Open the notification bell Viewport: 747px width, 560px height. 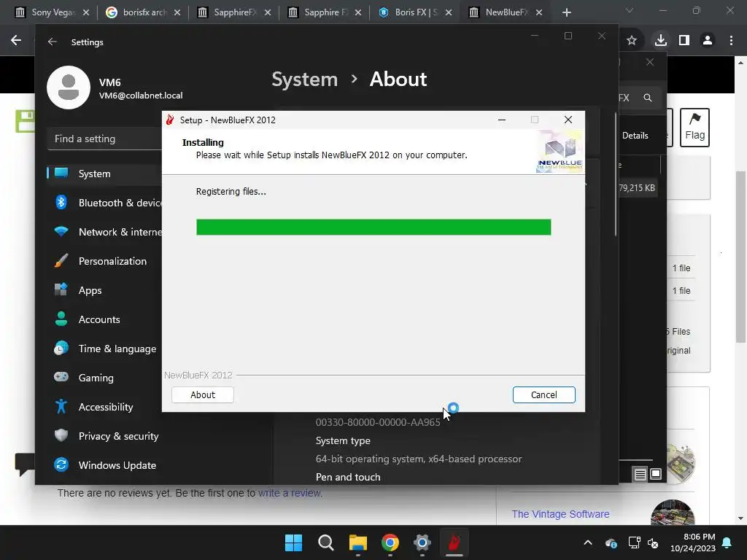pyautogui.click(x=727, y=542)
